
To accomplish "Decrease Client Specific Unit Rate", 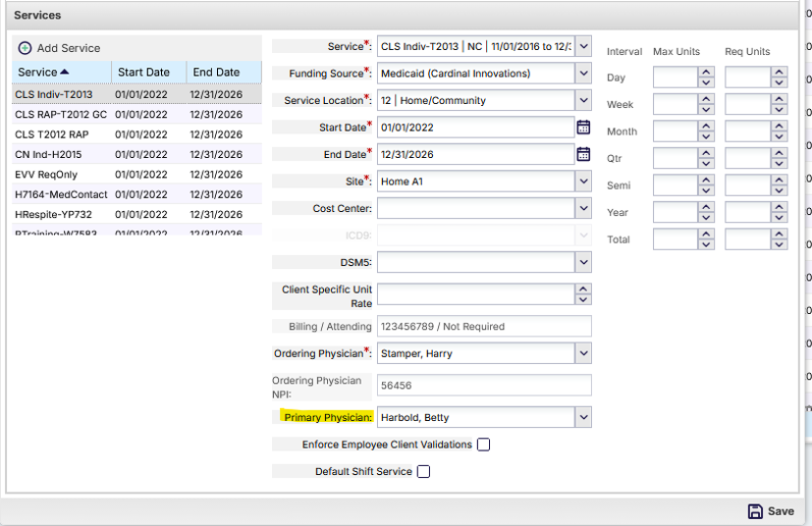I will coord(583,299).
